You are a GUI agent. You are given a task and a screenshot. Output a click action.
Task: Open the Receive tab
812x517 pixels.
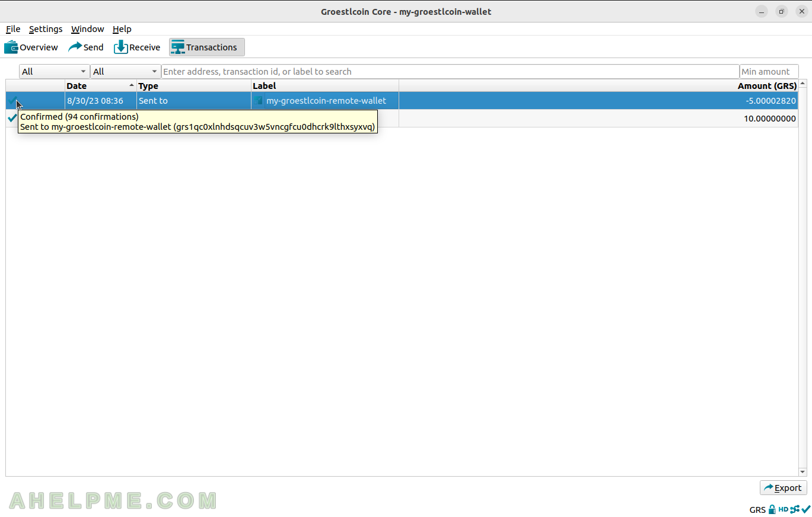pyautogui.click(x=137, y=47)
